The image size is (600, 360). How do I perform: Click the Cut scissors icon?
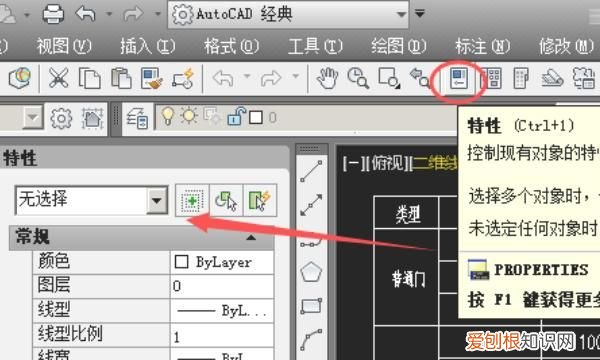coord(58,78)
